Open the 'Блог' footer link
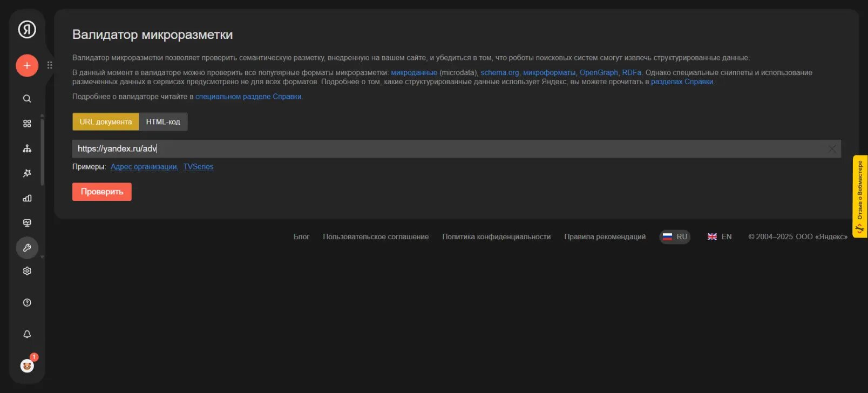This screenshot has height=393, width=868. 301,236
